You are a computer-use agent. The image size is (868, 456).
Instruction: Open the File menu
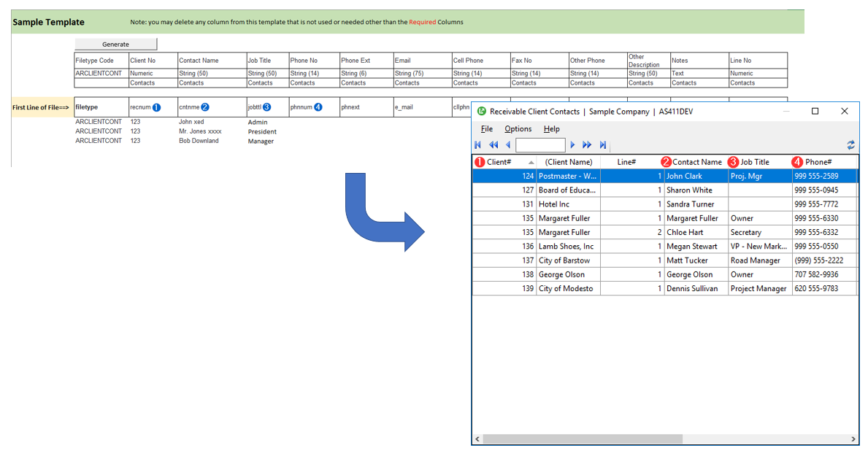(x=486, y=129)
